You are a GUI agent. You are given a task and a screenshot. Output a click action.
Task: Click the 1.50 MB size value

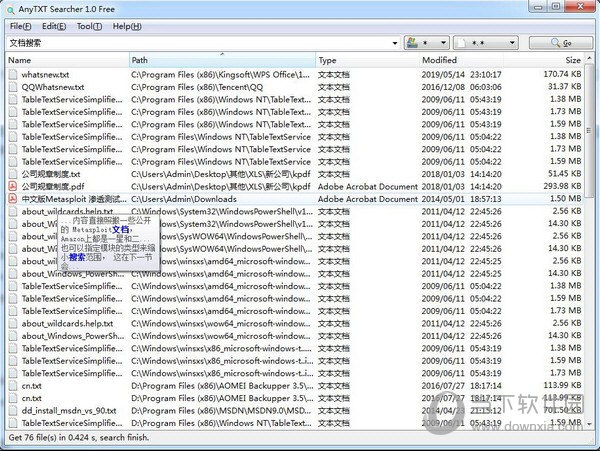tap(566, 199)
